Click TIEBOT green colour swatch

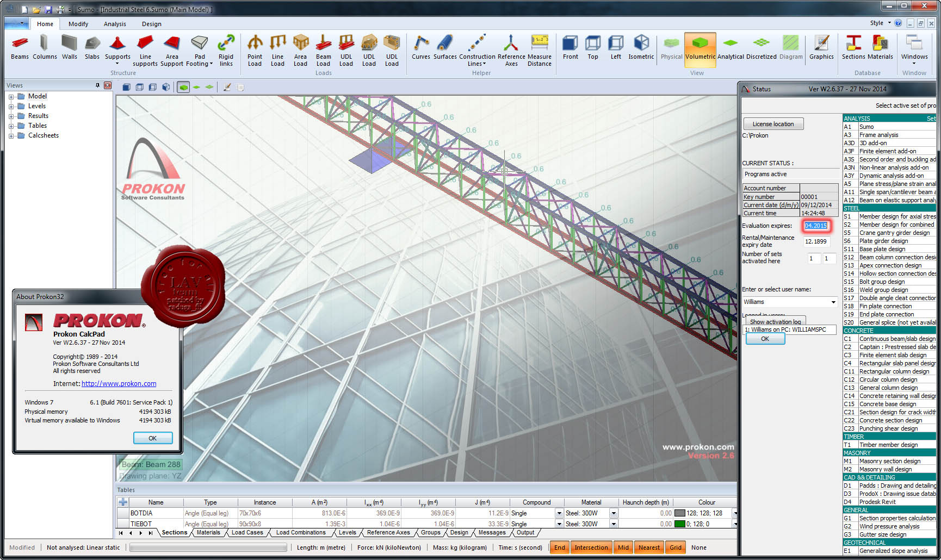pyautogui.click(x=679, y=524)
